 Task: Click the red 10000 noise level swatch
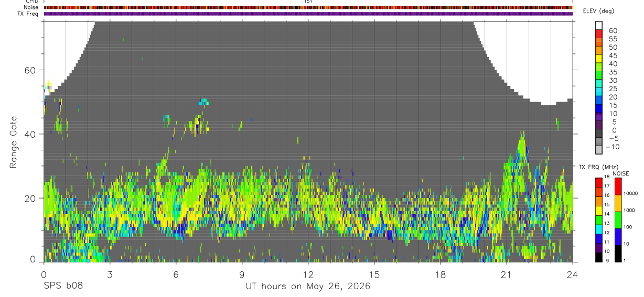tap(617, 186)
